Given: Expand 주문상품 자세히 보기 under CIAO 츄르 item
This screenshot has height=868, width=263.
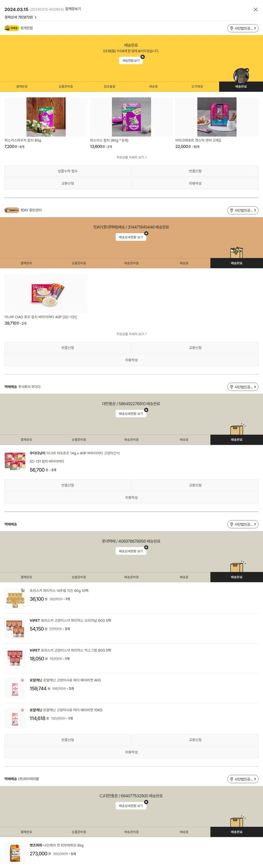Looking at the screenshot, I should click(131, 334).
